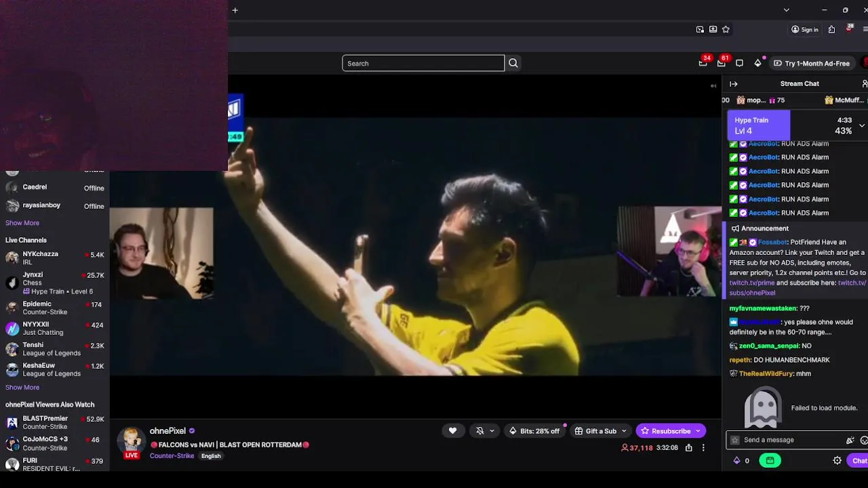Click the Fossabot name in announcement

[x=772, y=242]
